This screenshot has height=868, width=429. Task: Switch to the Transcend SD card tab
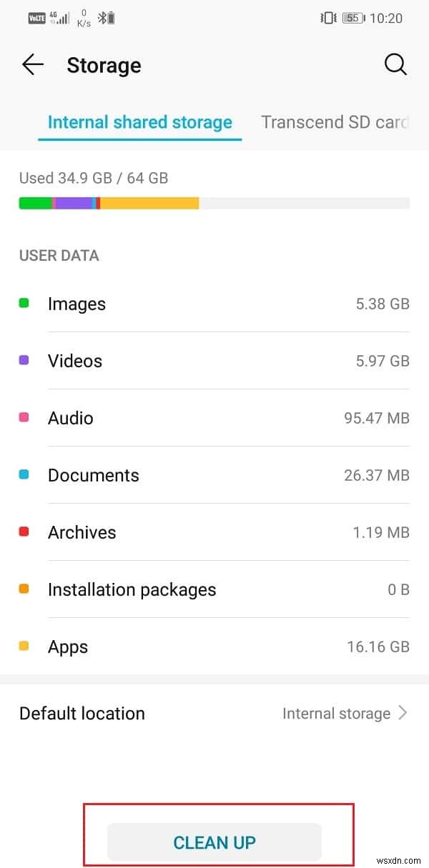coord(335,122)
